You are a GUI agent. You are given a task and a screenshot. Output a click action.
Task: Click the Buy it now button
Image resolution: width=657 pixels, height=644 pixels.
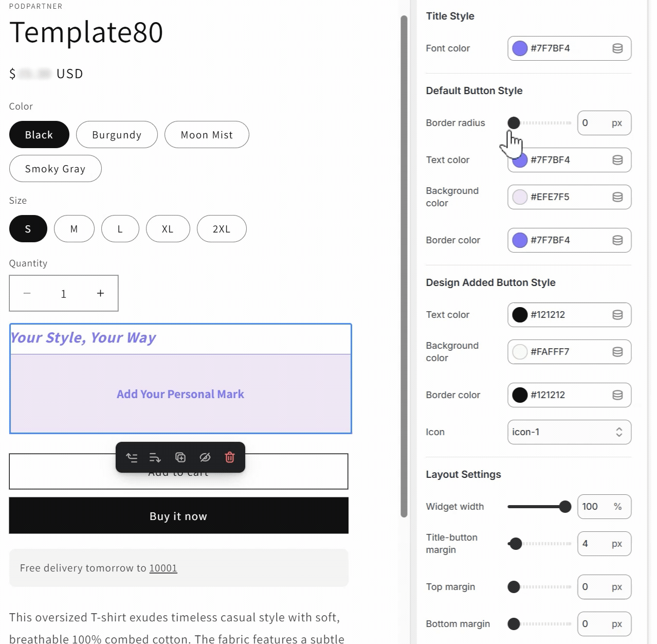178,516
